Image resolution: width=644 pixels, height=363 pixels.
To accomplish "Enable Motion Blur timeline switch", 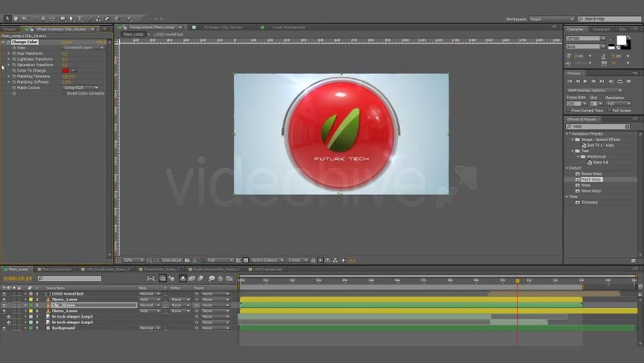I will click(200, 278).
